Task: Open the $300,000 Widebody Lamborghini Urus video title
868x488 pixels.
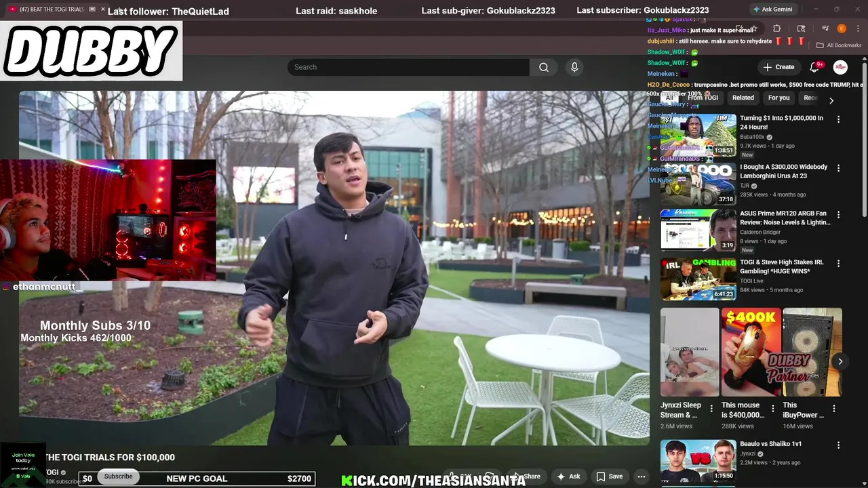Action: click(783, 171)
